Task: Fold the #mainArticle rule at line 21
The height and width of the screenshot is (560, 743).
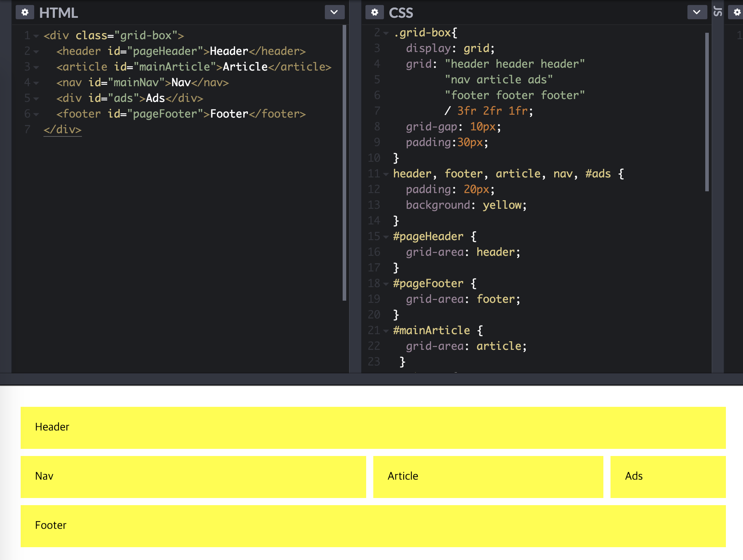Action: coord(386,331)
